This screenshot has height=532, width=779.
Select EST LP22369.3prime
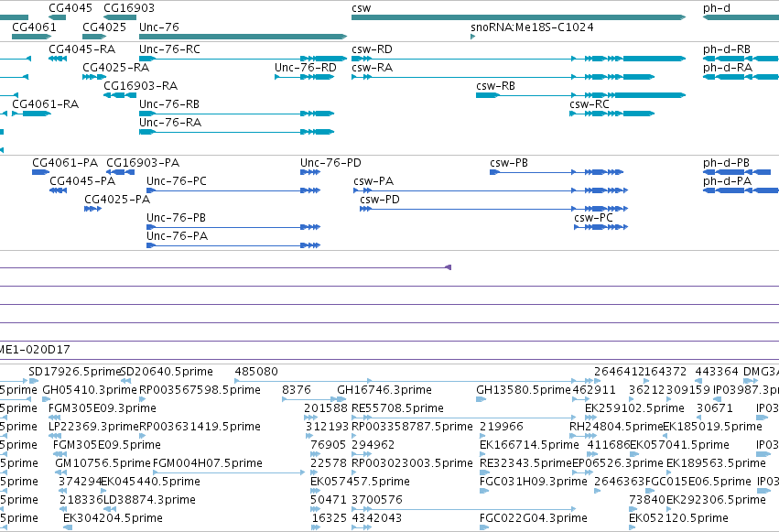[x=55, y=436]
